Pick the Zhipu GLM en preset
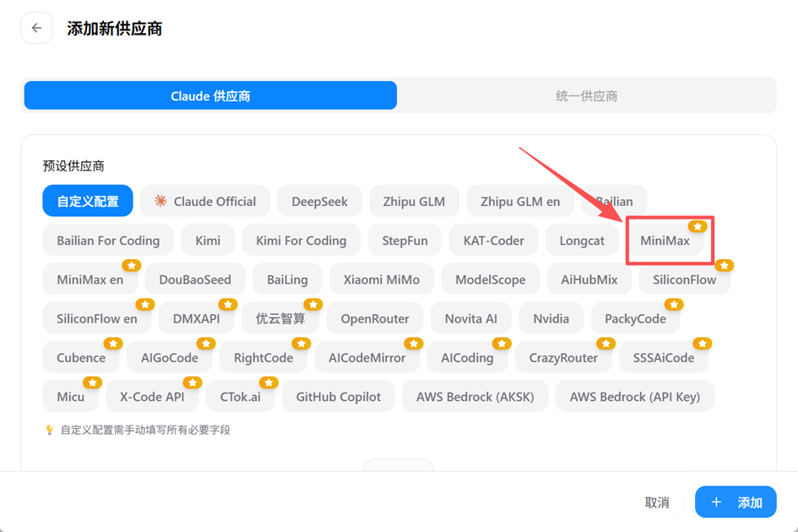The height and width of the screenshot is (532, 798). tap(520, 201)
